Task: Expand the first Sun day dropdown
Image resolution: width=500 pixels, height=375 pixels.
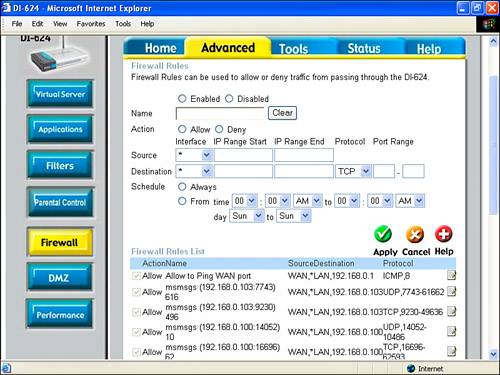Action: click(247, 216)
